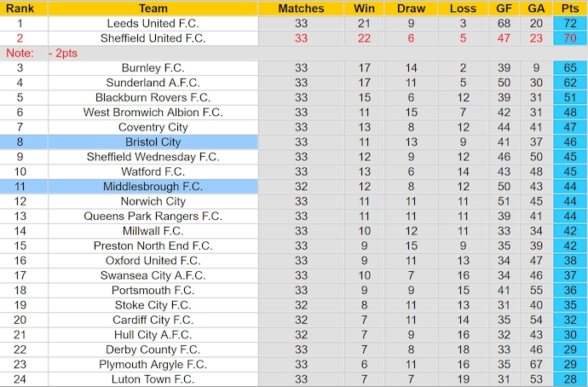Select the Burnley F.C. team row name
The image size is (588, 387).
pos(153,67)
